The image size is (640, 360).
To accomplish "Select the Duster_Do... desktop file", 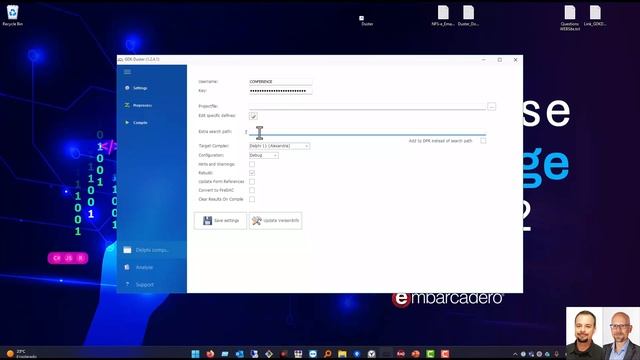I will 468,16.
